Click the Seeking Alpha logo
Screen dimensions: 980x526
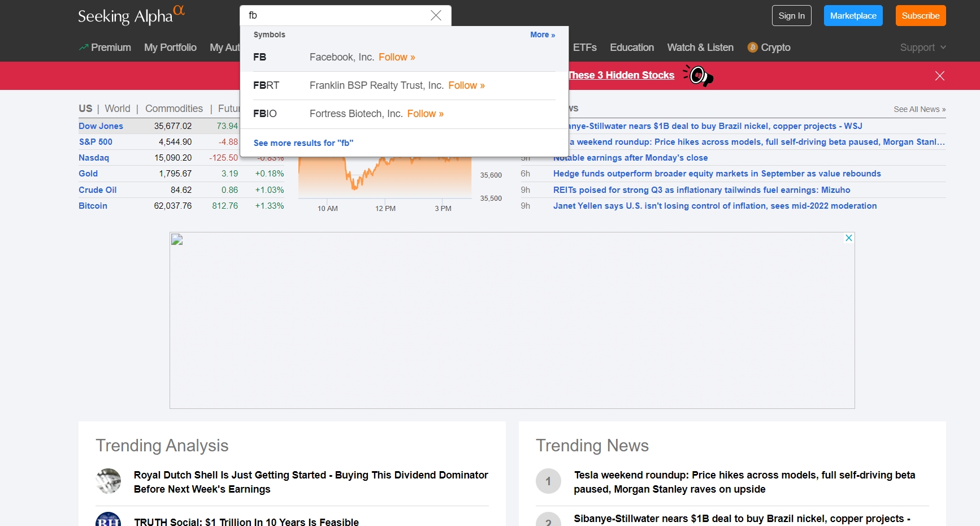131,15
